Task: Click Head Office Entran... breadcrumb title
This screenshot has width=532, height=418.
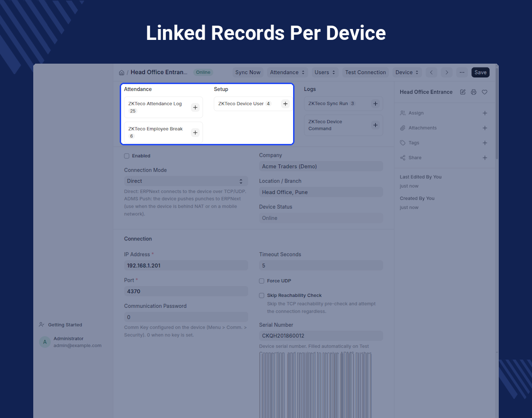Action: pos(159,72)
